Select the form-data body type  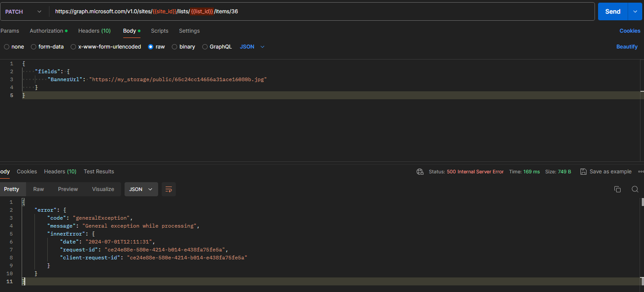tap(47, 47)
